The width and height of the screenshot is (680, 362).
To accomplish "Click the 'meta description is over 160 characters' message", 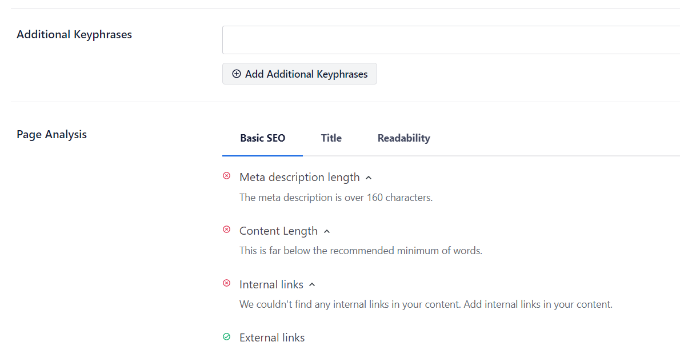I will pos(336,198).
